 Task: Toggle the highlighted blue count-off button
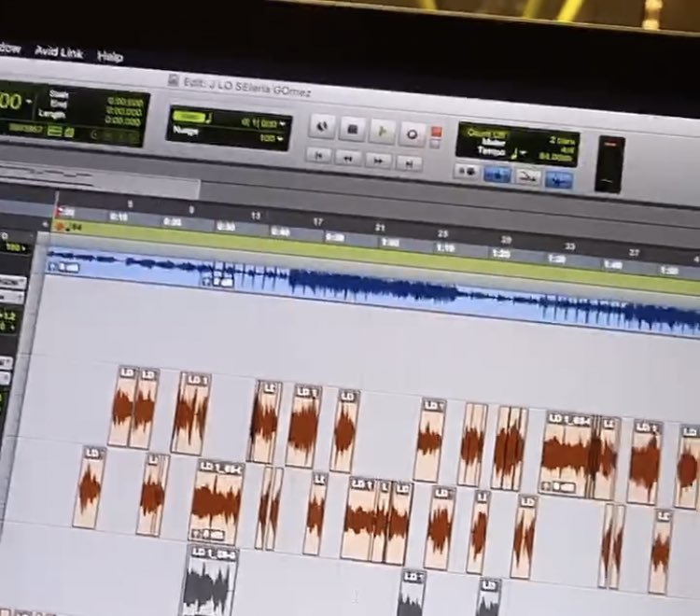click(497, 174)
